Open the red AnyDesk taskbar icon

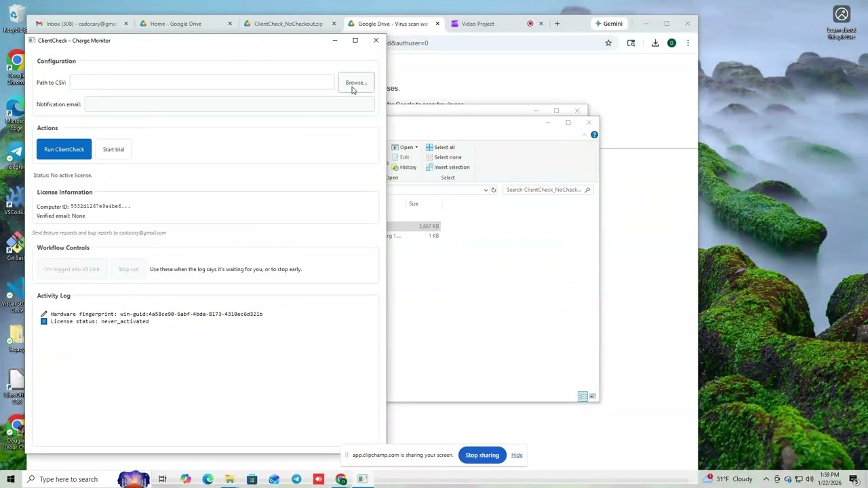tap(319, 479)
